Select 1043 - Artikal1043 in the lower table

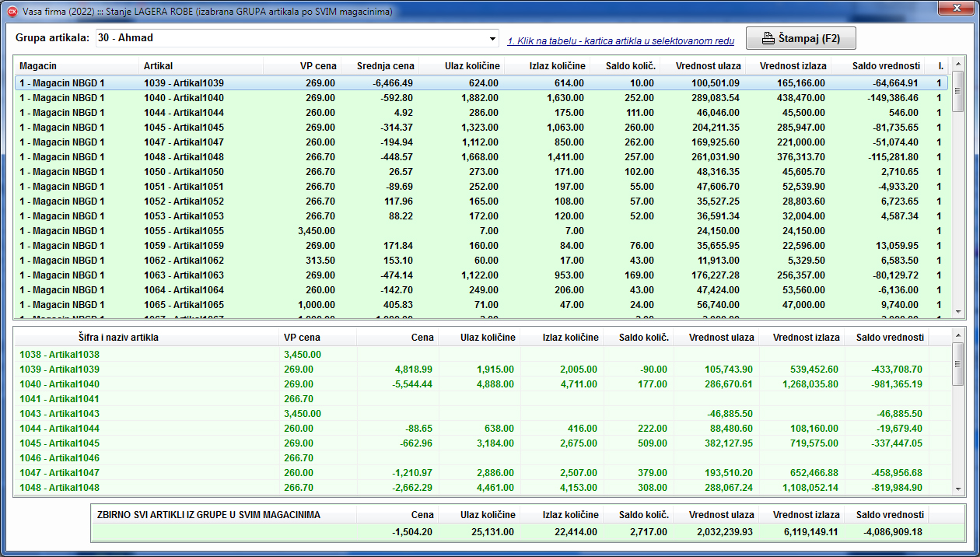coord(483,413)
